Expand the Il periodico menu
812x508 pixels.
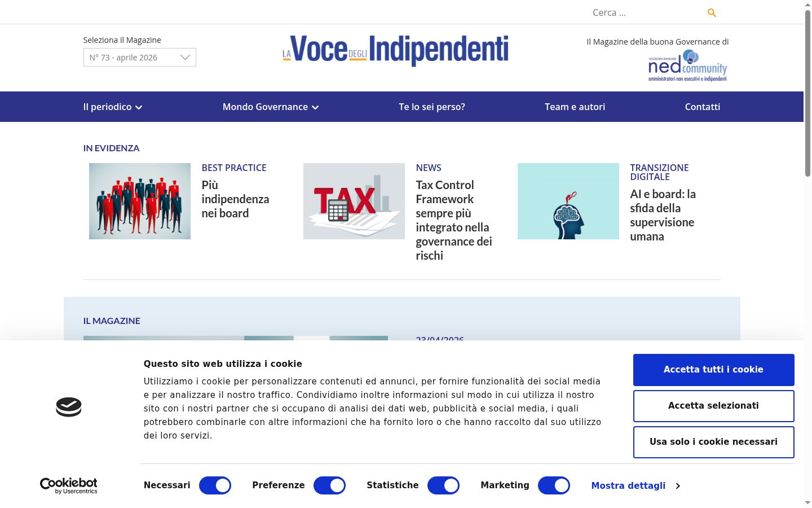pyautogui.click(x=113, y=107)
